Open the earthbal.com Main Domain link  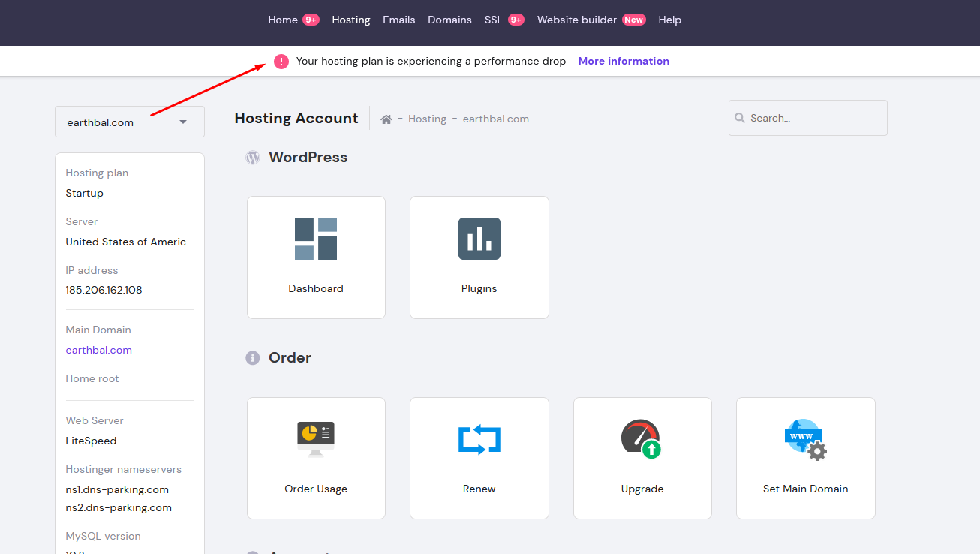(98, 350)
